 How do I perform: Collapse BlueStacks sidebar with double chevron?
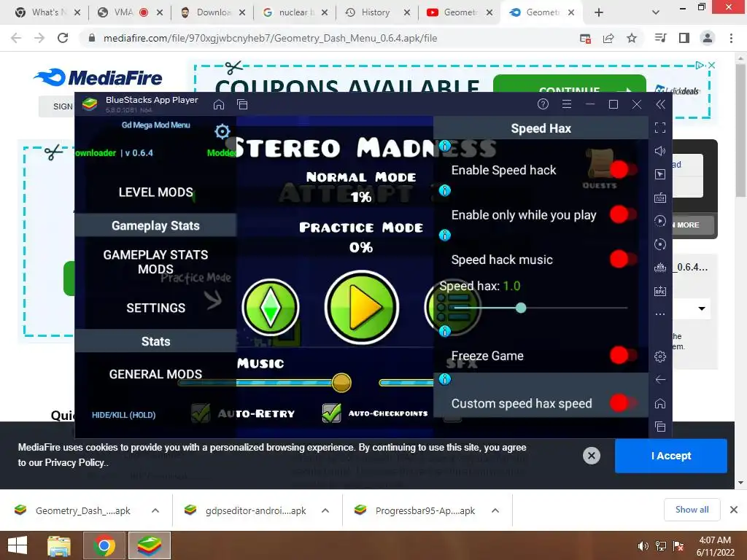[x=660, y=104]
